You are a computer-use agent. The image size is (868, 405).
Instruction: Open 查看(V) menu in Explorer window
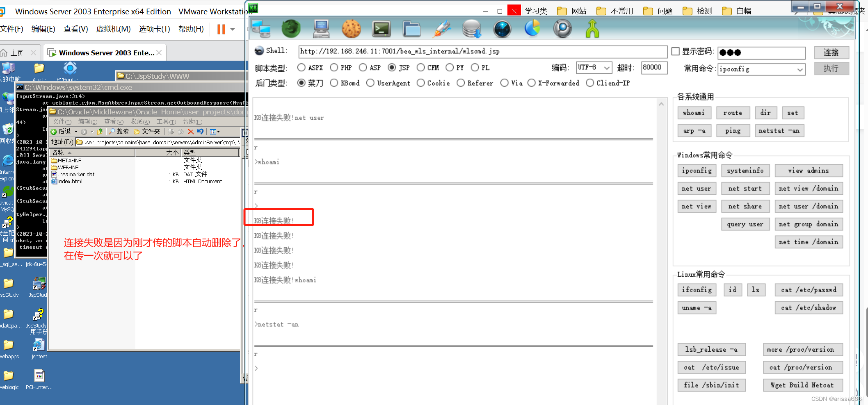[x=114, y=122]
